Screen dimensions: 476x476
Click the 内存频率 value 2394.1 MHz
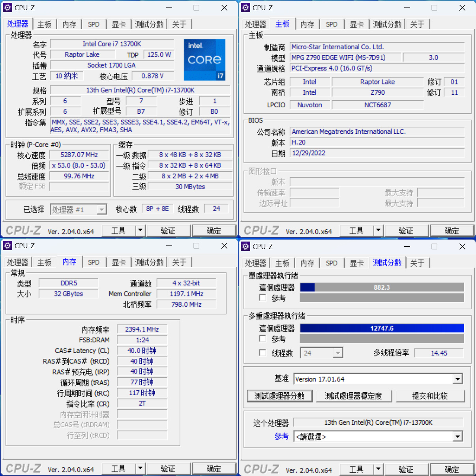tap(142, 329)
